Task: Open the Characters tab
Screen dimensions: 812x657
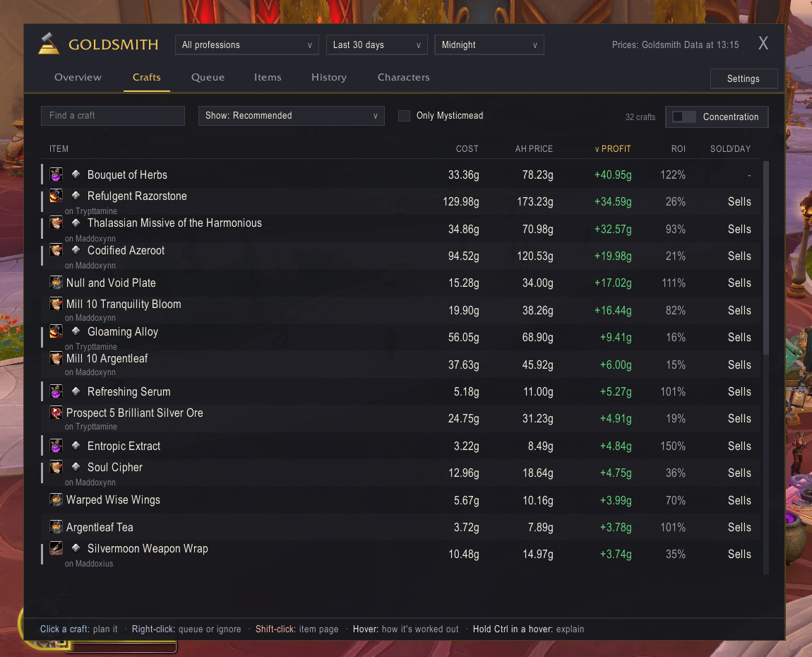Action: pos(404,77)
